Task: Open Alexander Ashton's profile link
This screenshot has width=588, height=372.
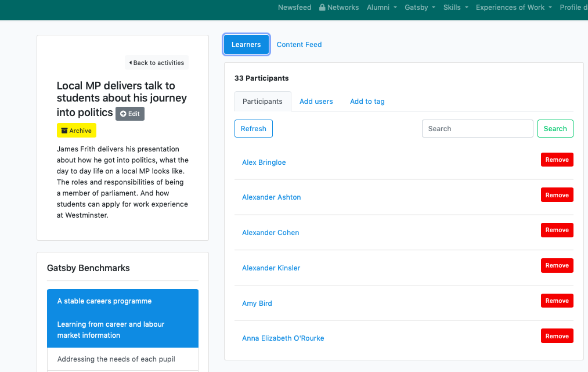Action: click(272, 197)
